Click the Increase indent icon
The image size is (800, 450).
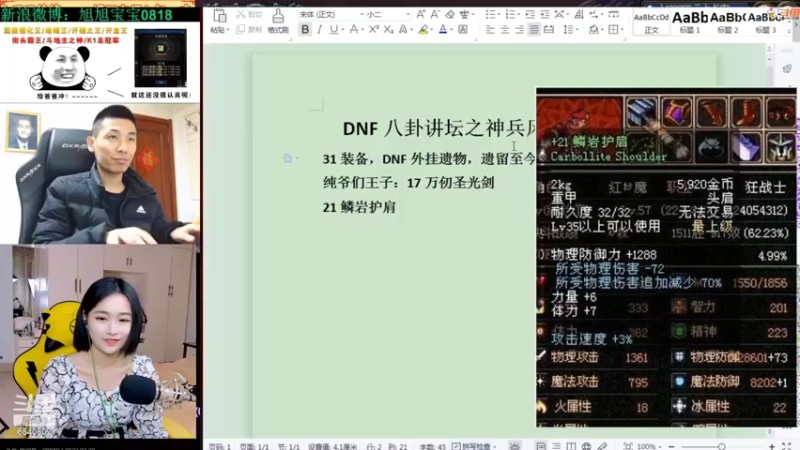click(x=544, y=14)
